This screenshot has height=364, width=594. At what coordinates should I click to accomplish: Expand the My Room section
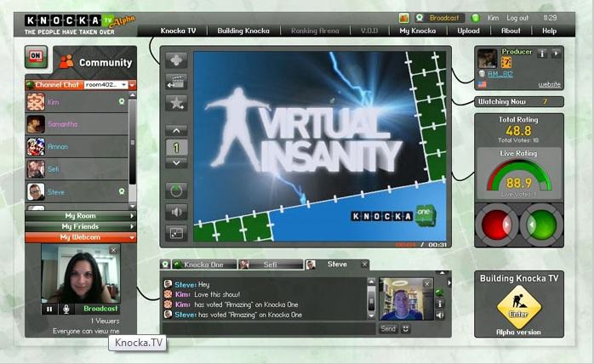(80, 215)
